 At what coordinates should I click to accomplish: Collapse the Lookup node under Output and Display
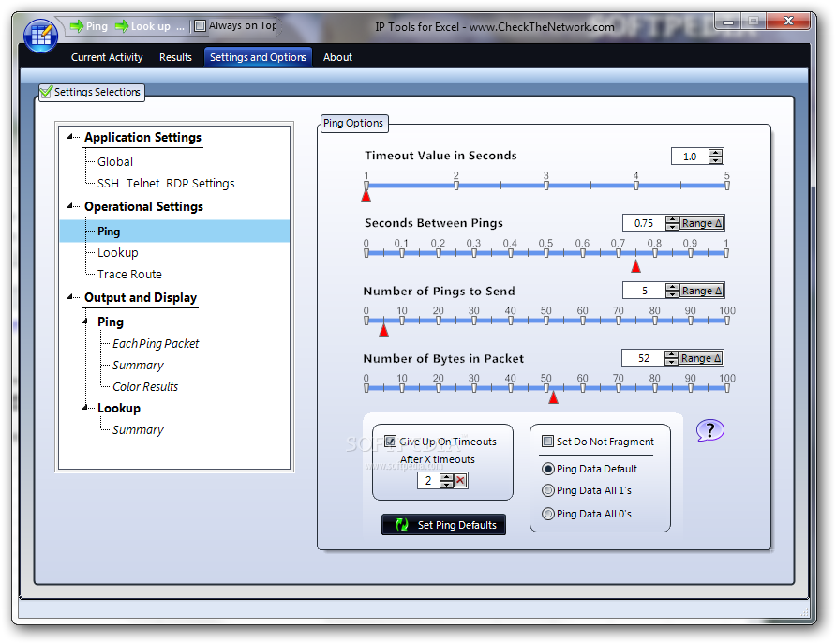coord(84,408)
